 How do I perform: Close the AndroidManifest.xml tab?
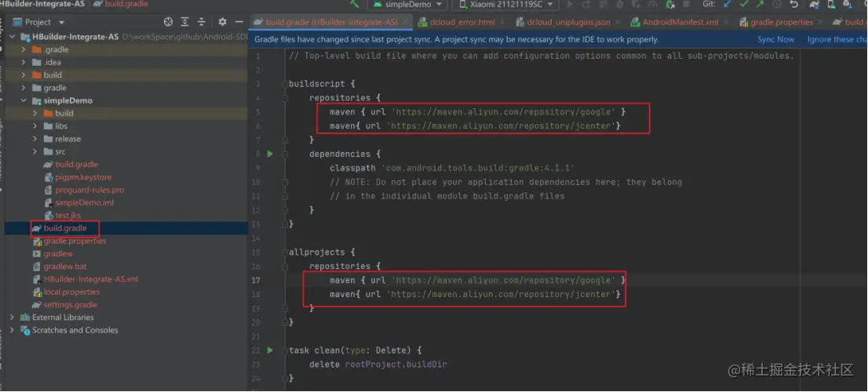pos(726,23)
